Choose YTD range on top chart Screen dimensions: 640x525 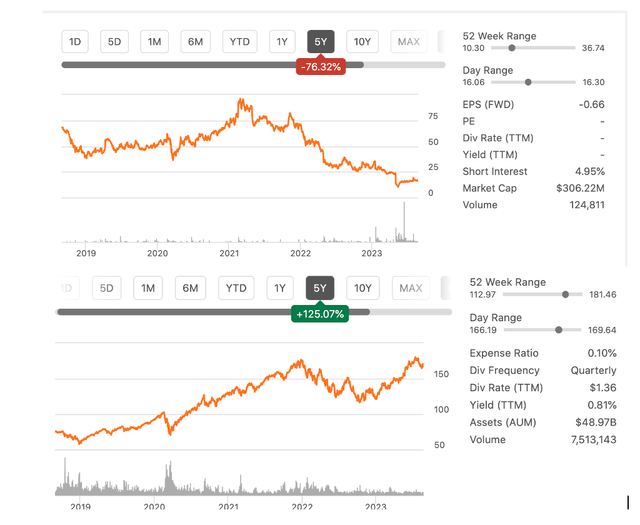click(238, 41)
